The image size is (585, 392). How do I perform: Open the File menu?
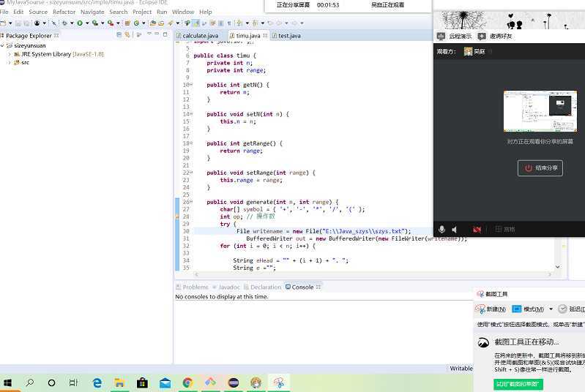click(4, 12)
